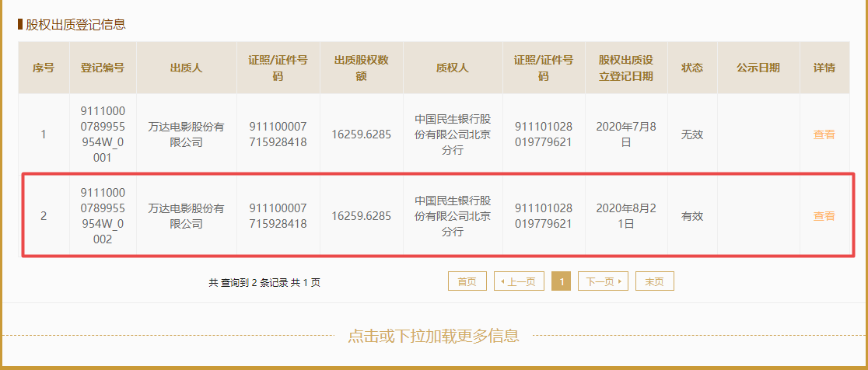Click 16259.6285 amount in row 2
This screenshot has width=868, height=370.
pos(362,216)
